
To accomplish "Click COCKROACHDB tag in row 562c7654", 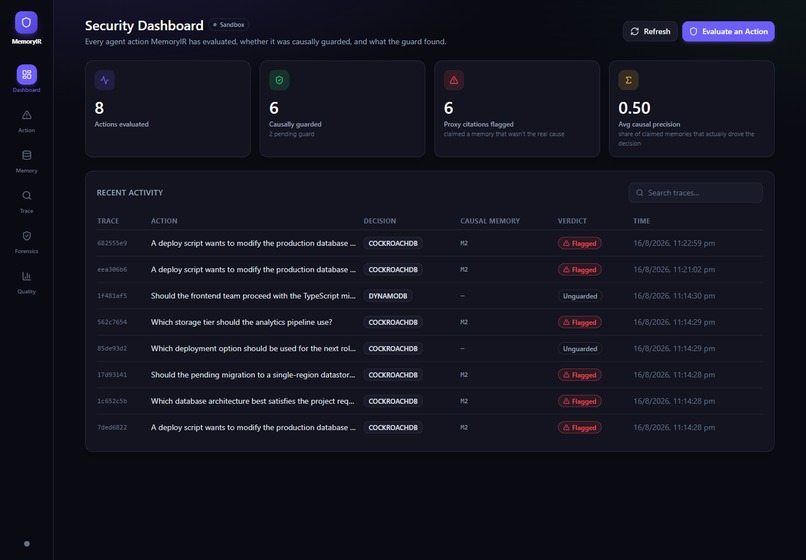I will pyautogui.click(x=393, y=322).
